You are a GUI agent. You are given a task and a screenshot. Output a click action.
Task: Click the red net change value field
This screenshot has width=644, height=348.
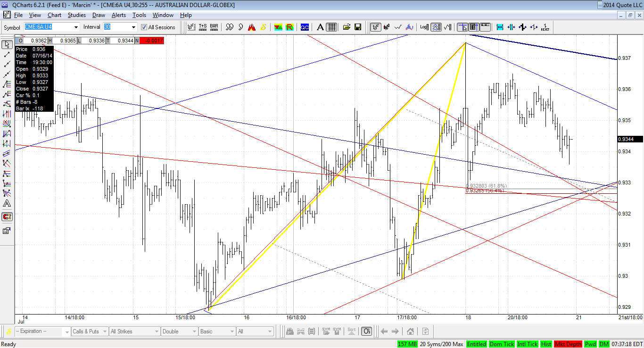coord(152,41)
